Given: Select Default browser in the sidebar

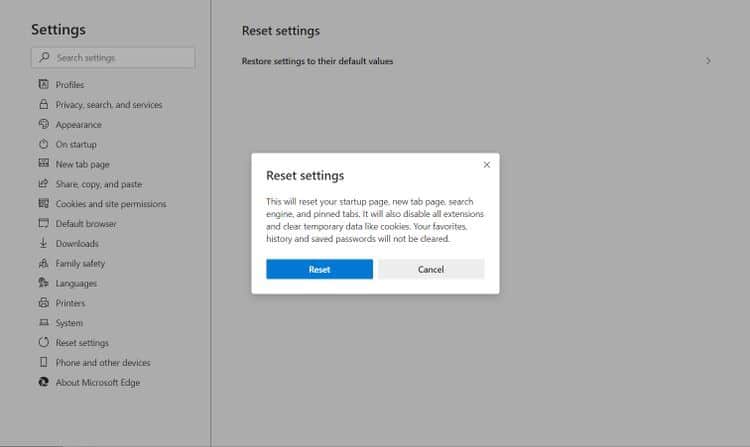Looking at the screenshot, I should (86, 224).
